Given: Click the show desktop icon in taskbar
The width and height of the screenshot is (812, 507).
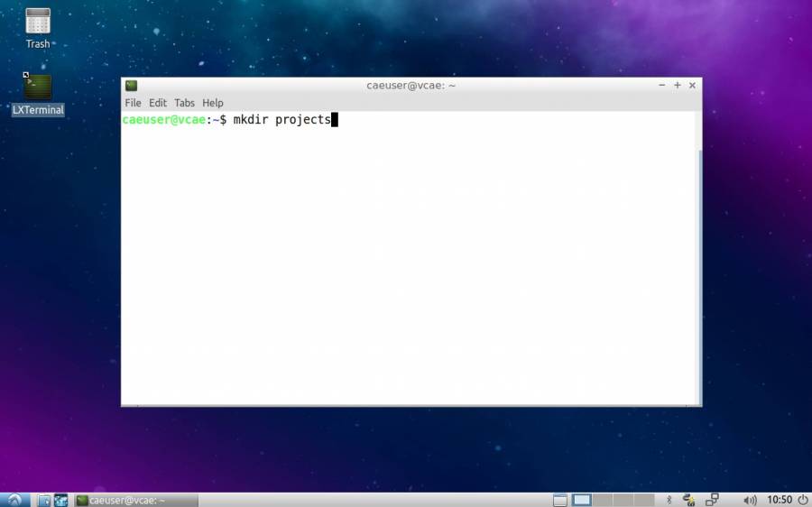Looking at the screenshot, I should 560,500.
